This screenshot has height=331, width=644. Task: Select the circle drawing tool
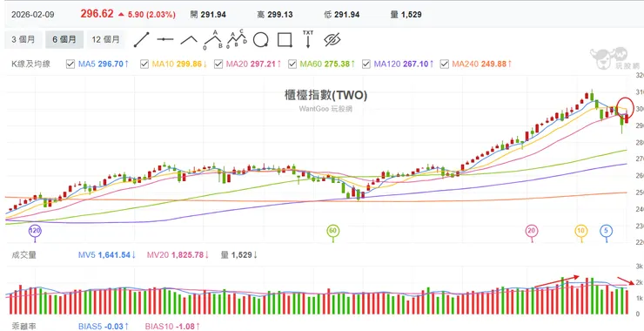pyautogui.click(x=260, y=40)
